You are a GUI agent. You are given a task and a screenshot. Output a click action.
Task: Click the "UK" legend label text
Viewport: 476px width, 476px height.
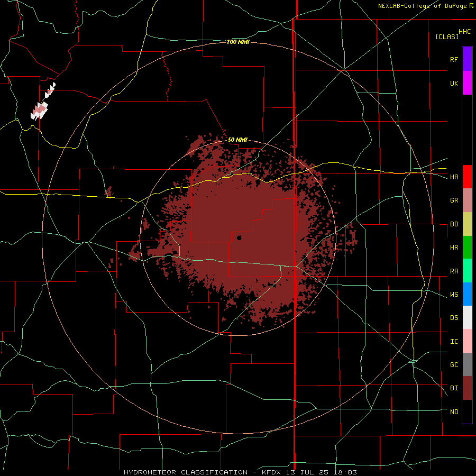click(x=454, y=83)
